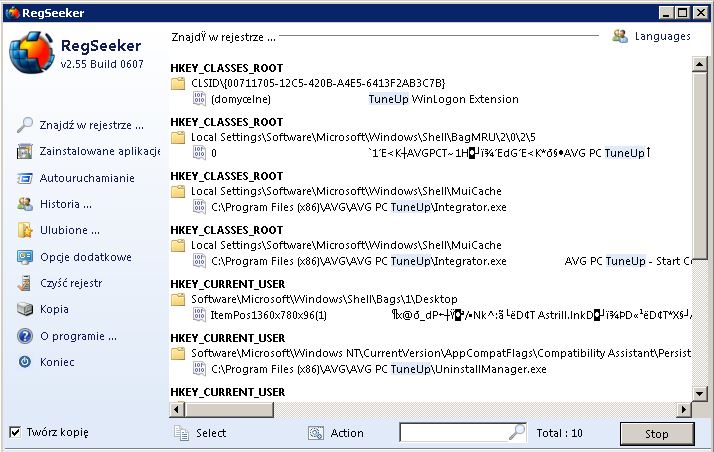714x452 pixels.
Task: Click value icon beside UninstallManager.exe entry
Action: (x=199, y=369)
